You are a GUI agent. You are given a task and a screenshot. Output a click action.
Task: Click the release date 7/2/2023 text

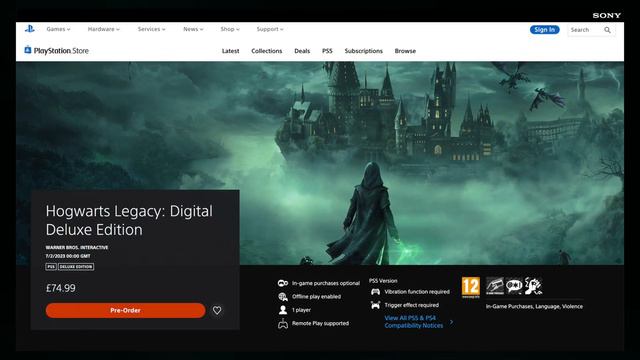(68, 256)
